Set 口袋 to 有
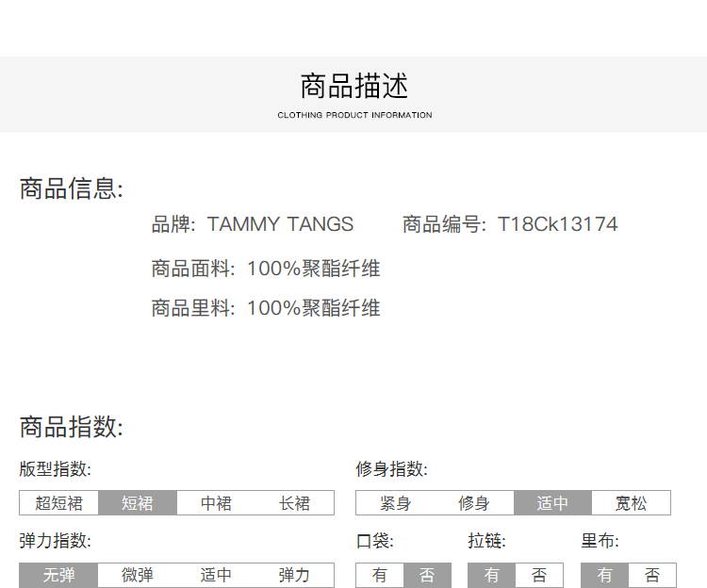This screenshot has height=588, width=707. (380, 575)
